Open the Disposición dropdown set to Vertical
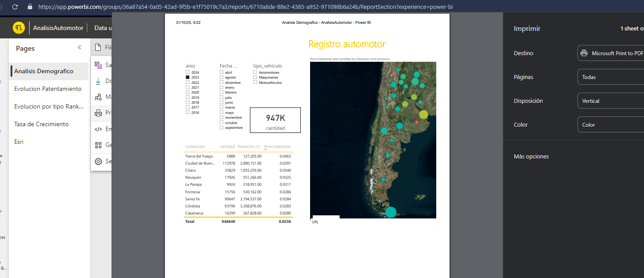Viewport: 644px width, 278px height. pos(610,101)
